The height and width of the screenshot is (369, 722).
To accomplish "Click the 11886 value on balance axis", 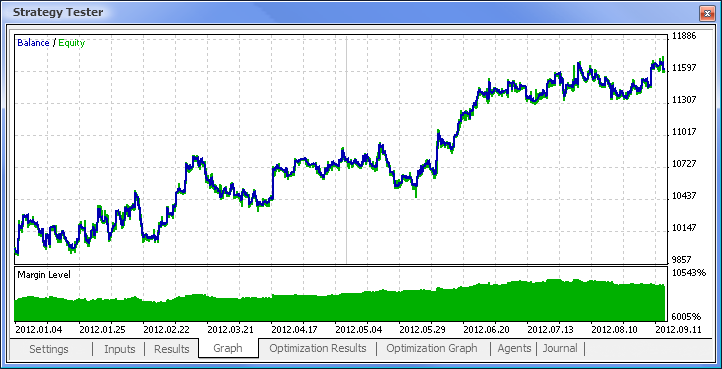I will 685,36.
